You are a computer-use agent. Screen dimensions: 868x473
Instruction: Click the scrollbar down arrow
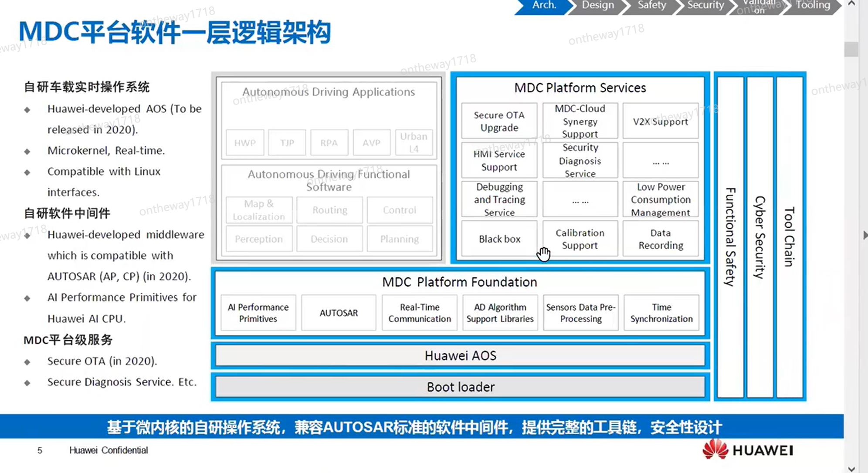click(x=851, y=468)
